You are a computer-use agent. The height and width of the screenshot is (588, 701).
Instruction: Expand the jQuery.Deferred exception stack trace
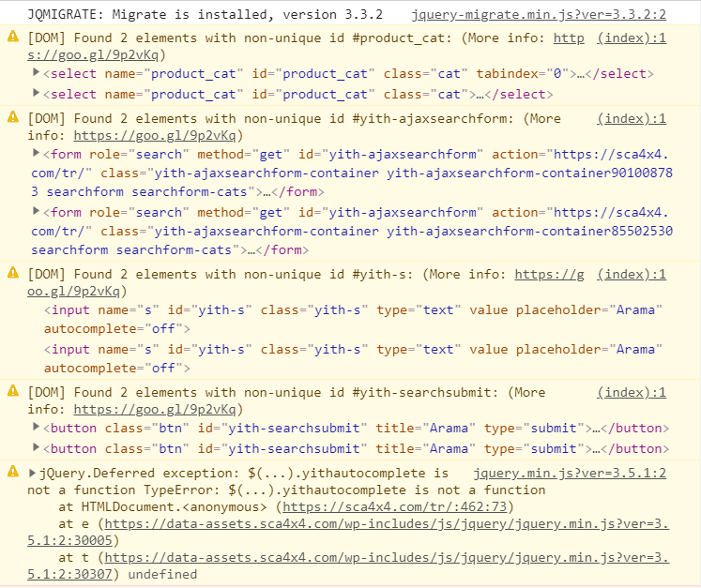(x=32, y=473)
